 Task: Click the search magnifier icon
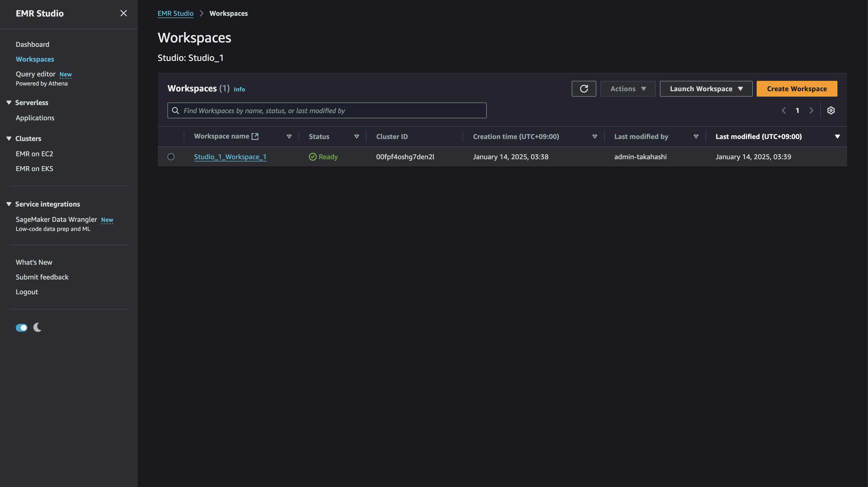click(176, 111)
